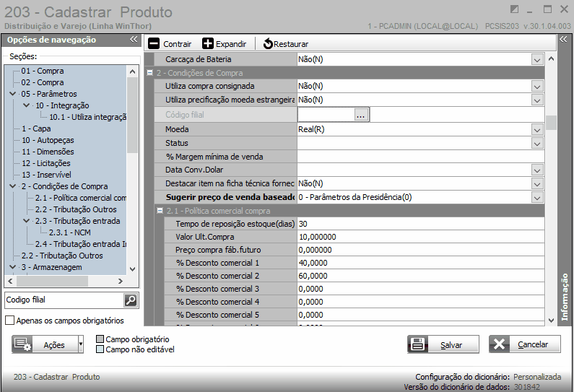
Task: Click the Salvar button
Action: click(443, 344)
